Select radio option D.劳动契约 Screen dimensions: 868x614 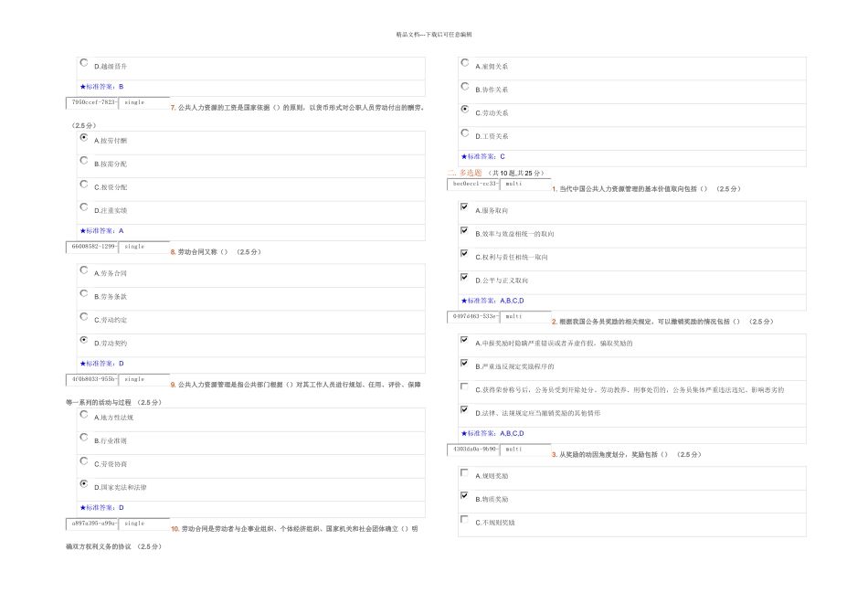83,340
